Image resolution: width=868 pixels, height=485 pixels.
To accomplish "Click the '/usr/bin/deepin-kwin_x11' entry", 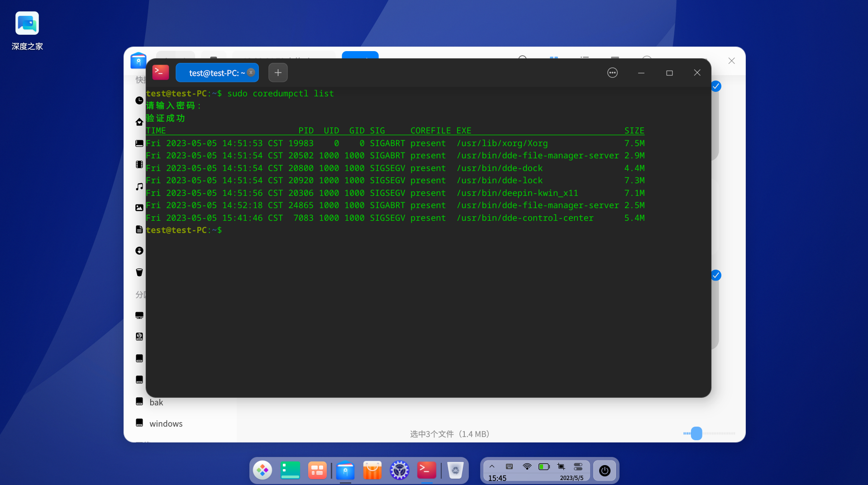I will (x=517, y=193).
